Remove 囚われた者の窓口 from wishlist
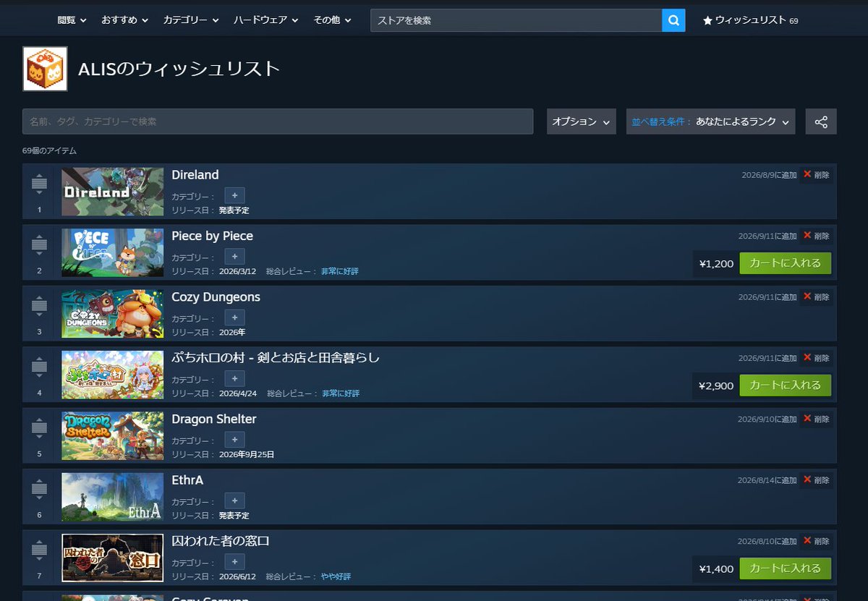 [816, 541]
